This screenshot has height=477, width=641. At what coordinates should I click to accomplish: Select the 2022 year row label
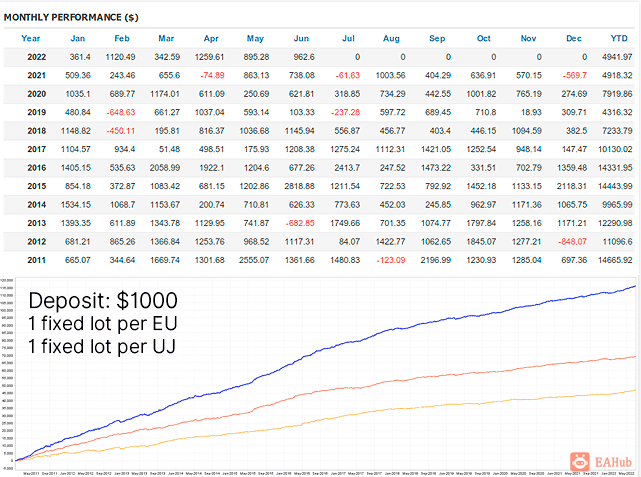tap(37, 57)
